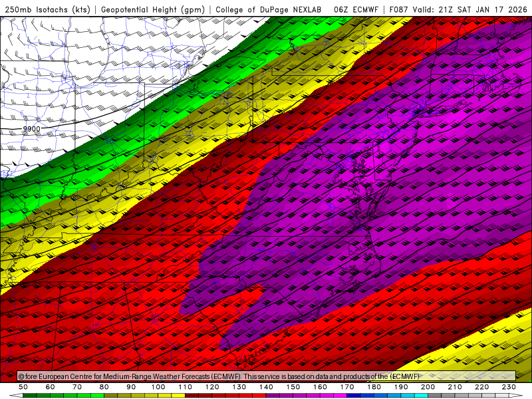Click the 'F087 Valid: 21Z SAT JAN 17 2026' label
Screen dimensions: 532x399
pos(458,9)
